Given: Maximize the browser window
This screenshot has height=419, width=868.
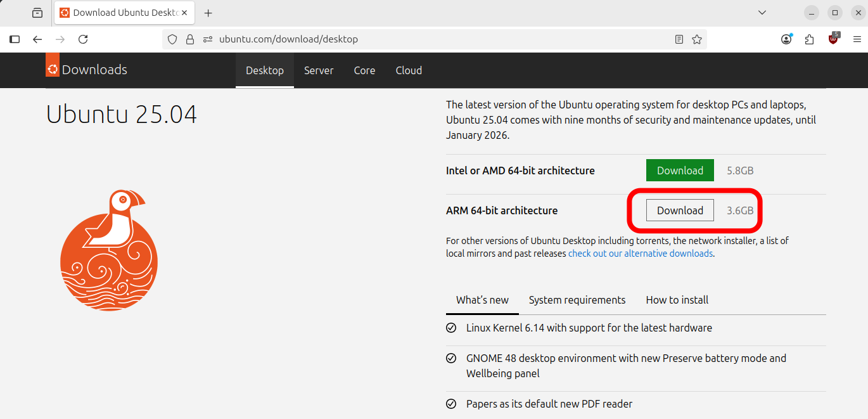Looking at the screenshot, I should click(x=835, y=13).
